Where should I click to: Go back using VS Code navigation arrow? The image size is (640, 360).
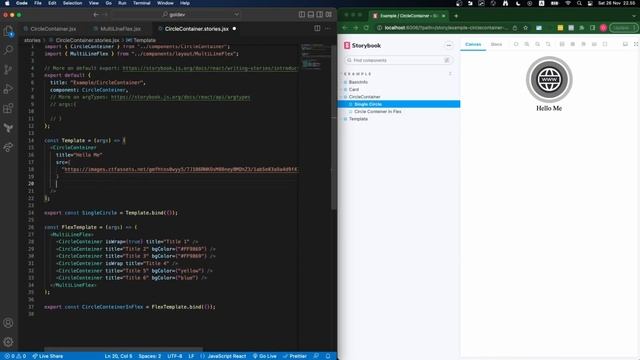coord(96,14)
